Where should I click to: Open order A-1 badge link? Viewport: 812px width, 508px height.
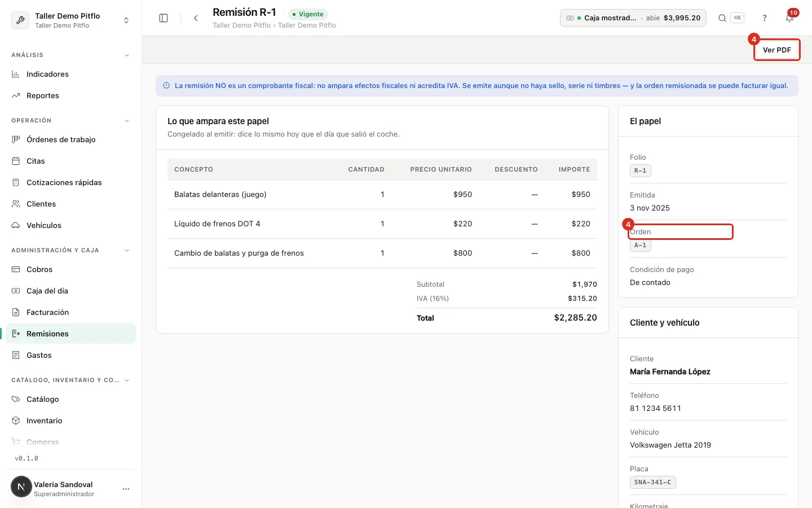click(640, 245)
